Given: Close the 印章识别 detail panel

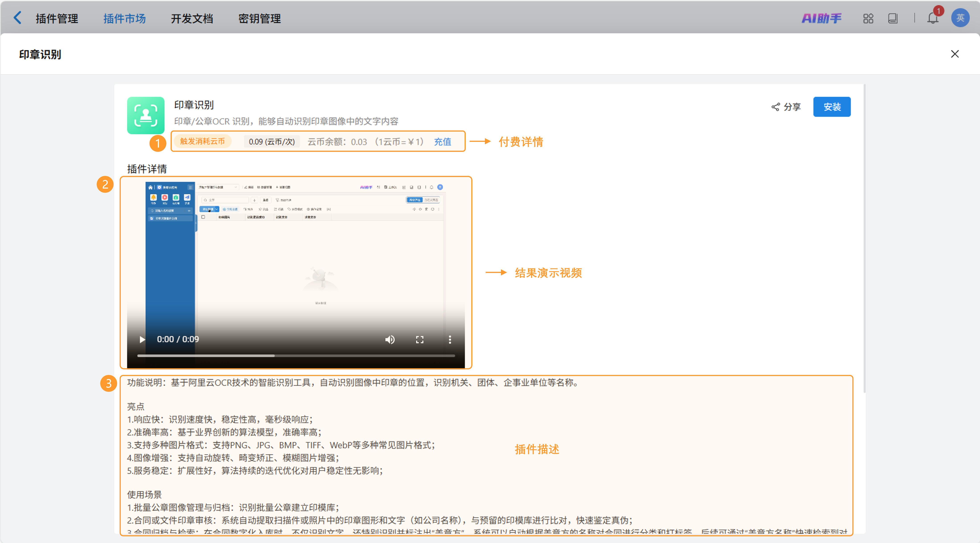Looking at the screenshot, I should [955, 54].
